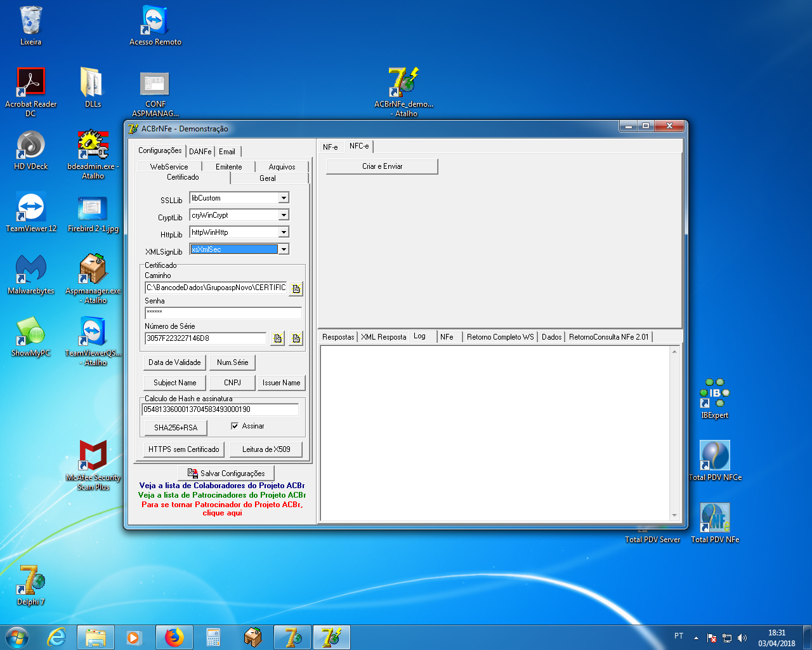Open the calculator from the taskbar
This screenshot has height=650, width=812.
pyautogui.click(x=213, y=637)
